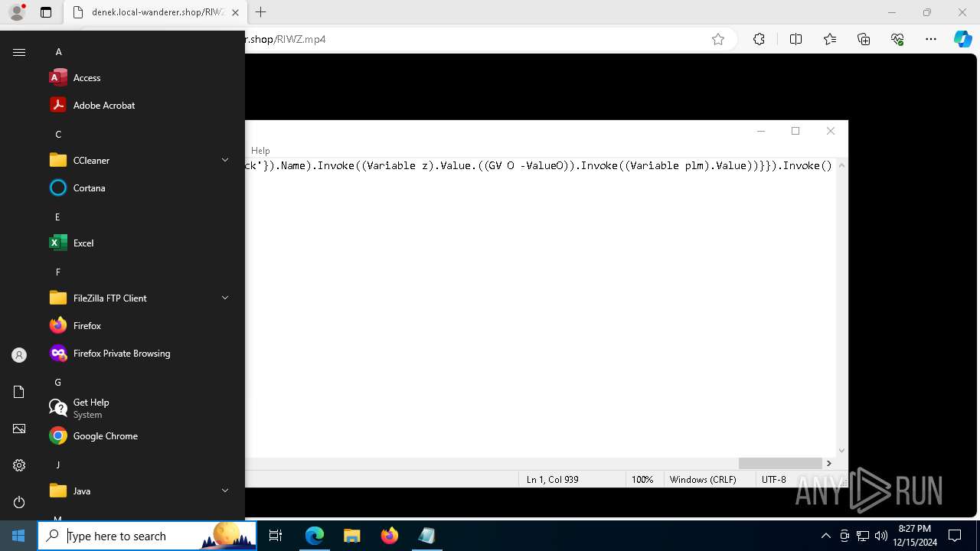This screenshot has height=551, width=980.
Task: Click the Notepad scroll down arrow
Action: pos(841,451)
